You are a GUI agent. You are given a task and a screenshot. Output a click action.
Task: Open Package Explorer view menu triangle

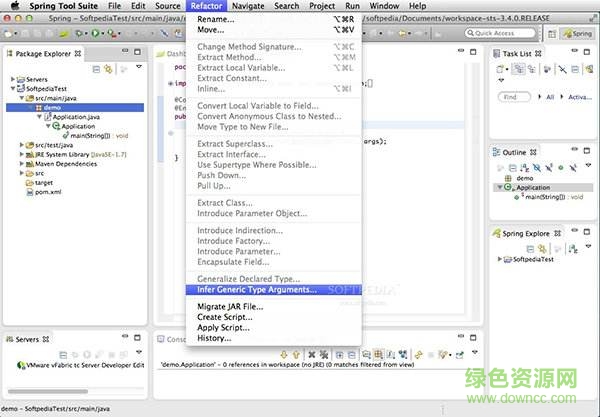[139, 67]
